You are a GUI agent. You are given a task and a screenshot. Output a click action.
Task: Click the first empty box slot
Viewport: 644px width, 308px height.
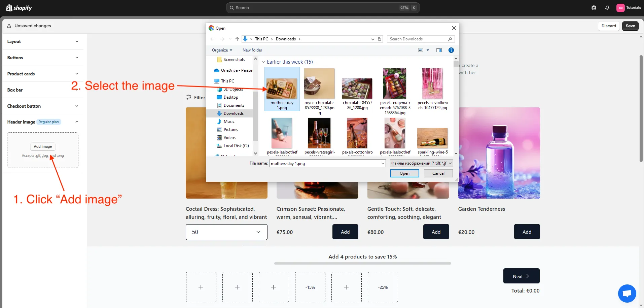(x=201, y=287)
